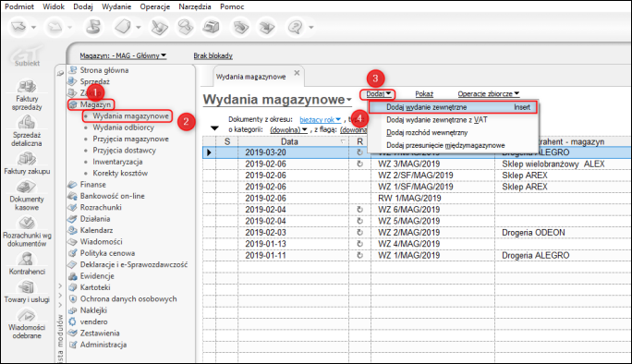Open Faktury sprzedaży shortcut icon
The image size is (632, 364).
(27, 86)
